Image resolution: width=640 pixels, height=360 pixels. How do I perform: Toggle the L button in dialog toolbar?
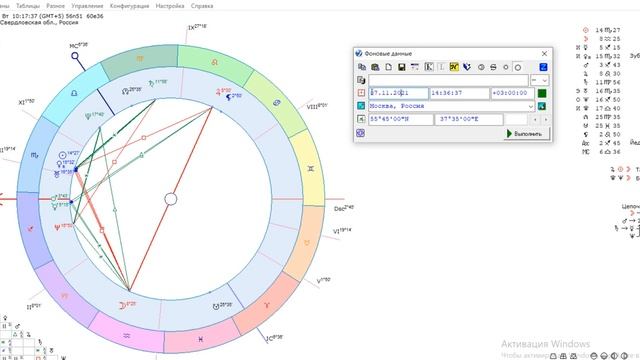pos(441,67)
